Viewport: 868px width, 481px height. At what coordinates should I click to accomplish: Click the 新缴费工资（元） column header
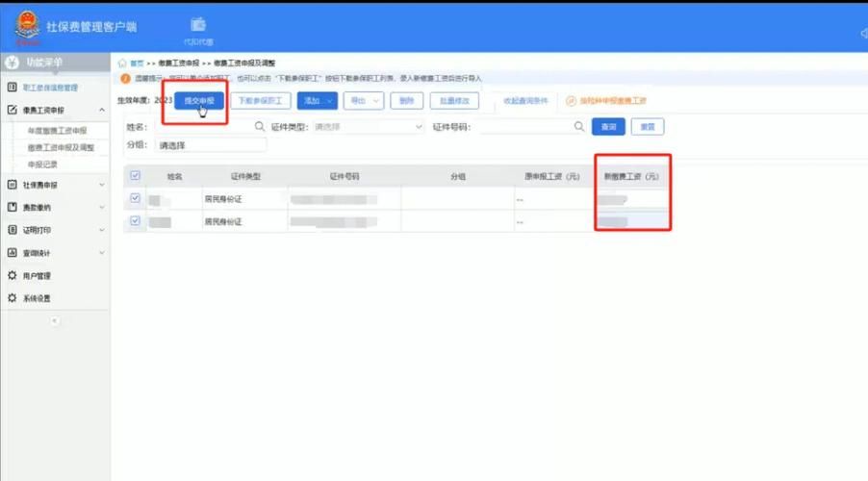[631, 177]
